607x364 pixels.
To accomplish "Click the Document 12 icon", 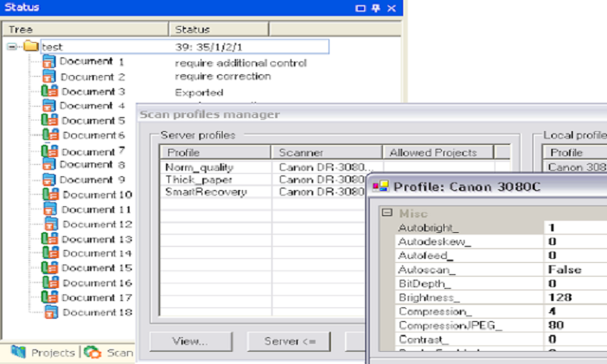I will (x=52, y=224).
